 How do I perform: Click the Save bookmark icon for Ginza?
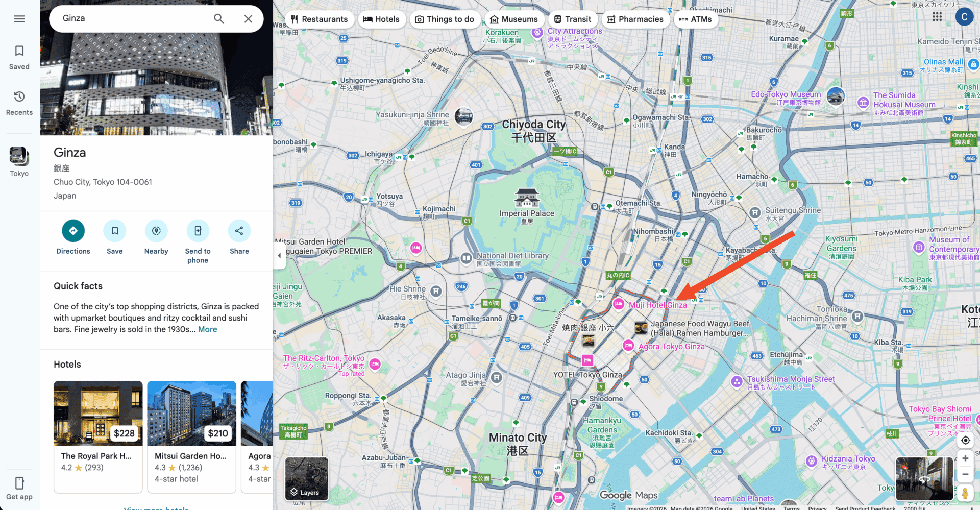tap(114, 231)
